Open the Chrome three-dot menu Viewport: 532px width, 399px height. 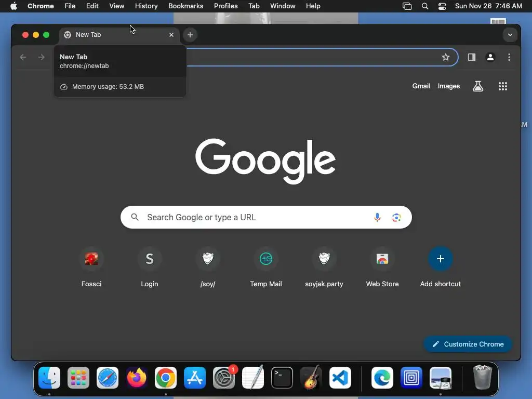pyautogui.click(x=509, y=57)
